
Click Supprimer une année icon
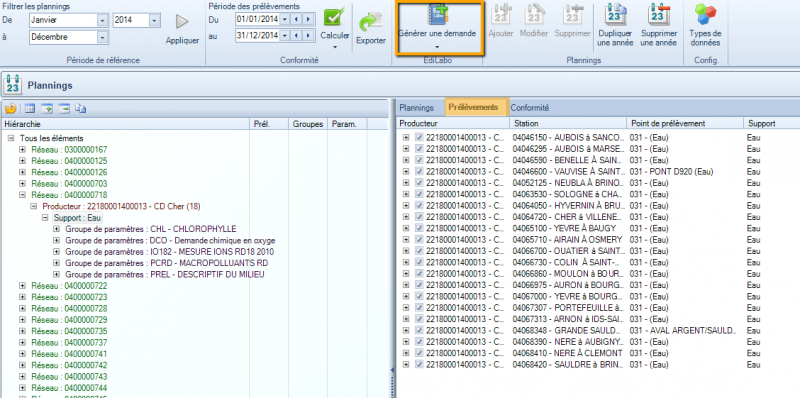[658, 14]
